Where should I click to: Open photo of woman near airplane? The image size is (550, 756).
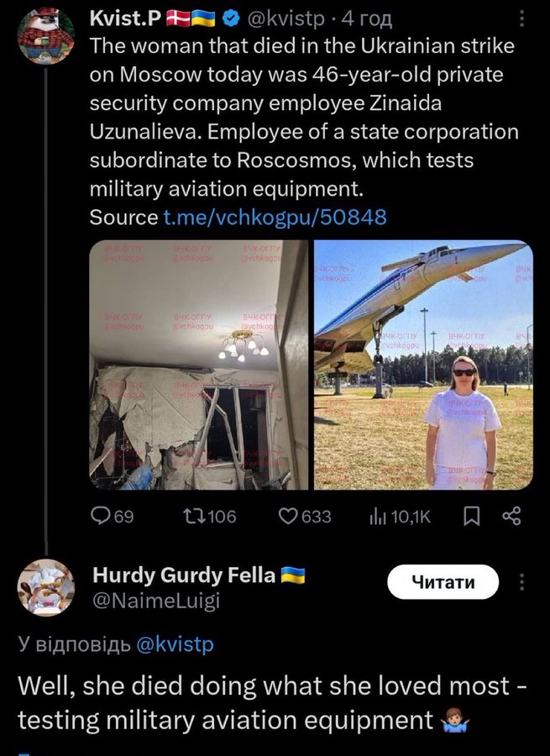423,365
